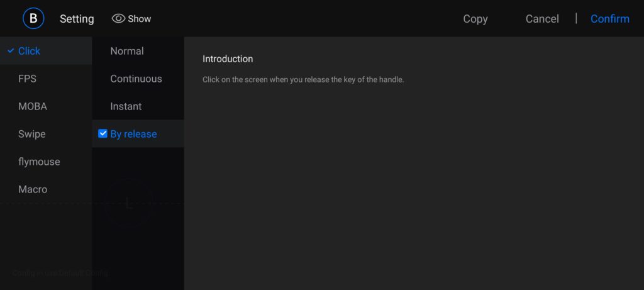The height and width of the screenshot is (290, 644).
Task: Select the Click mode category
Action: pyautogui.click(x=30, y=51)
